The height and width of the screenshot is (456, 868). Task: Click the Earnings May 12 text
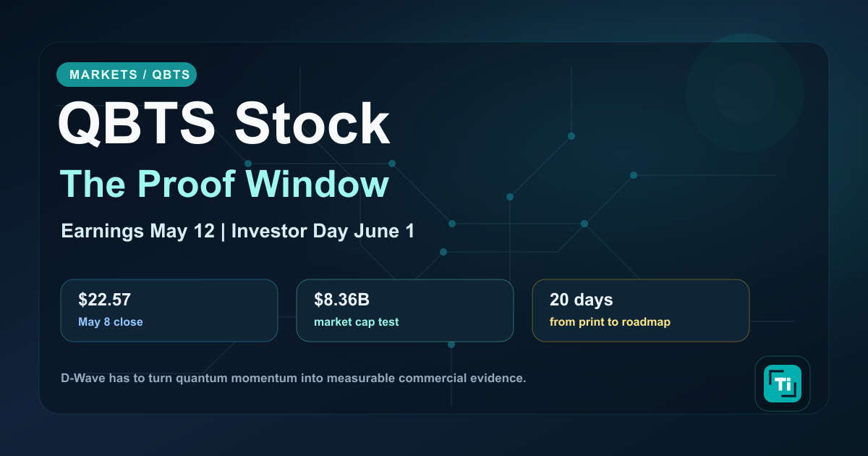138,232
